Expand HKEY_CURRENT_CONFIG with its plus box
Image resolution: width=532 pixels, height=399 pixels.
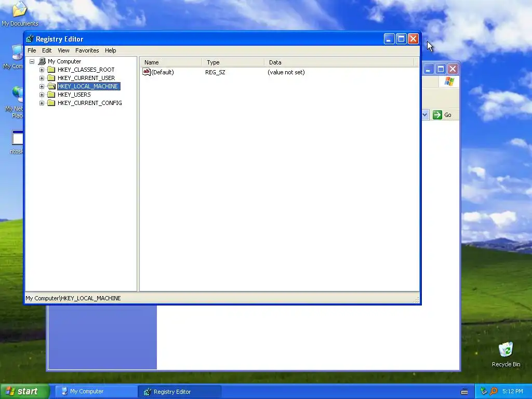click(42, 103)
